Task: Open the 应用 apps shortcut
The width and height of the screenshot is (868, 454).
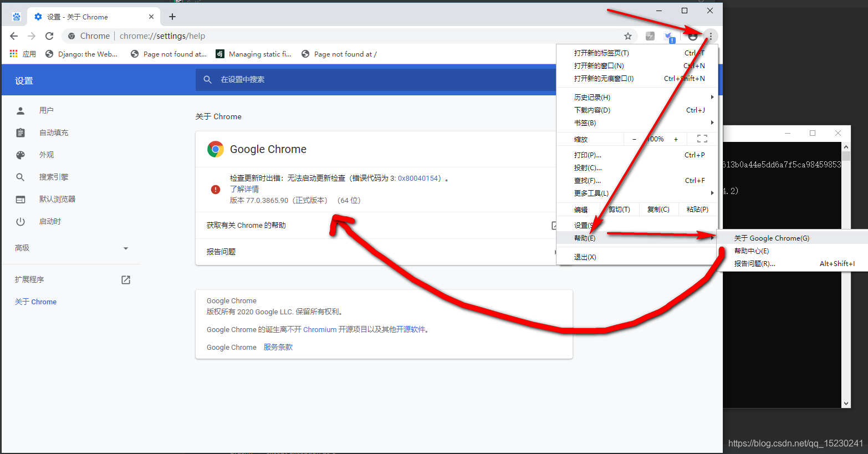Action: (x=23, y=54)
